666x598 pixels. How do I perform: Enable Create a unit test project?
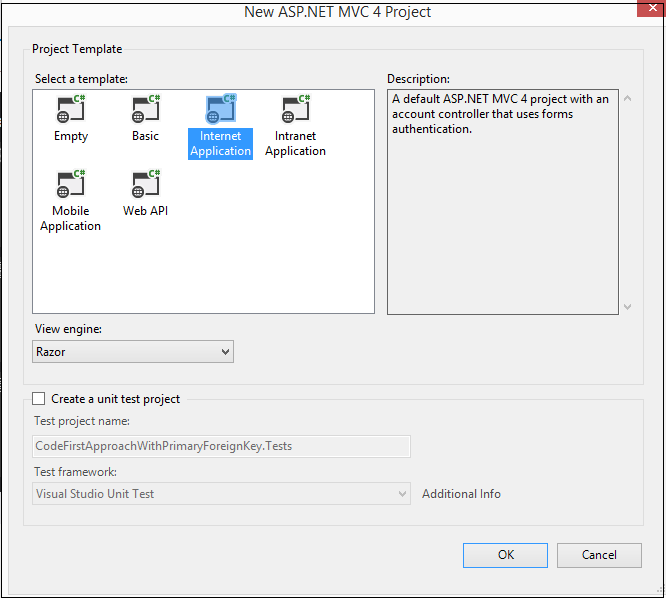[39, 399]
